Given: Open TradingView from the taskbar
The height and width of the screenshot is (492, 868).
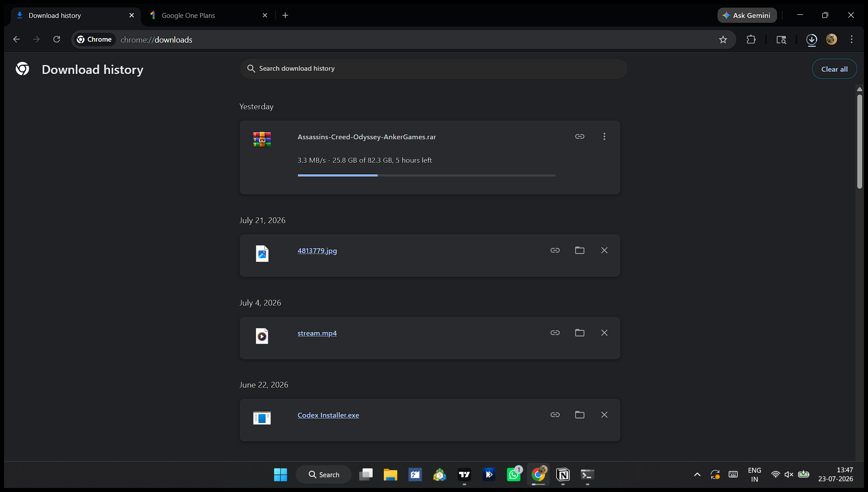Looking at the screenshot, I should point(464,475).
